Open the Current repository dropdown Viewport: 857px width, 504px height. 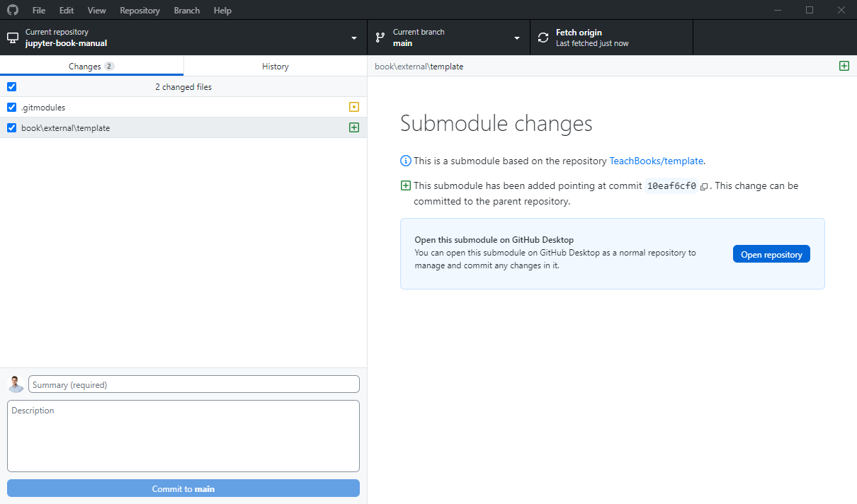353,38
